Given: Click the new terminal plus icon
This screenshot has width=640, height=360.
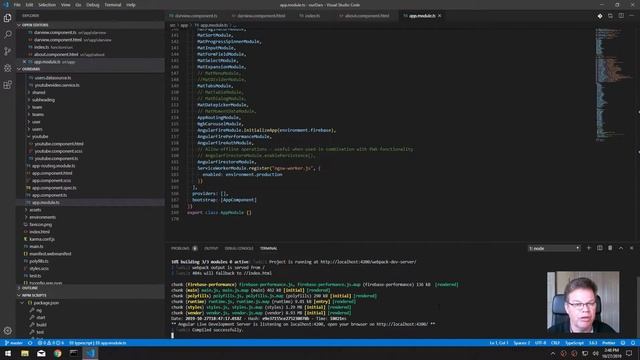Looking at the screenshot, I should tap(589, 248).
